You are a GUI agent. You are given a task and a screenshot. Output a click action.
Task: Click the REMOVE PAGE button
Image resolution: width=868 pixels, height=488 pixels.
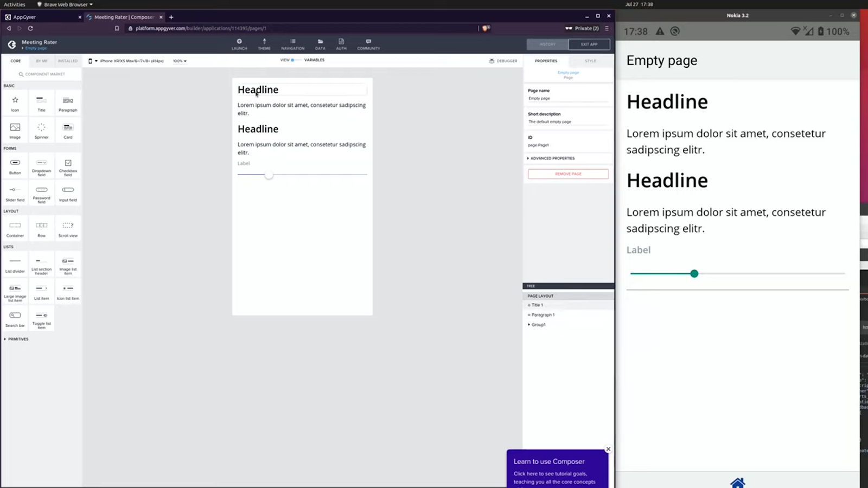click(568, 174)
